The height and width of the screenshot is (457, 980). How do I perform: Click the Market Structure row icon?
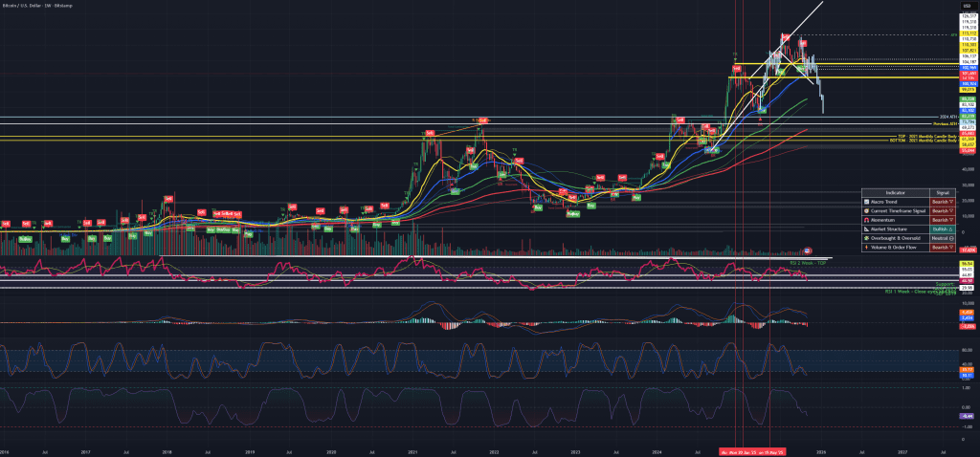pyautogui.click(x=866, y=229)
